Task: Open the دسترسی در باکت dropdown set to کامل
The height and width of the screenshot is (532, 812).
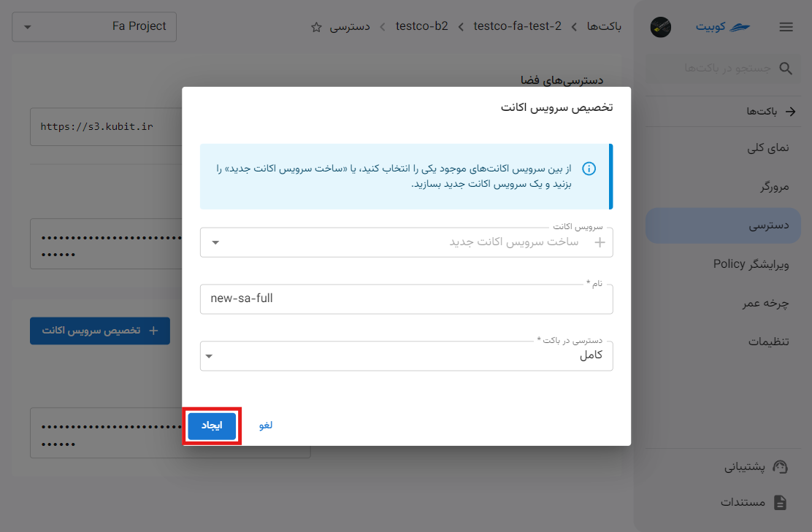Action: [x=407, y=355]
